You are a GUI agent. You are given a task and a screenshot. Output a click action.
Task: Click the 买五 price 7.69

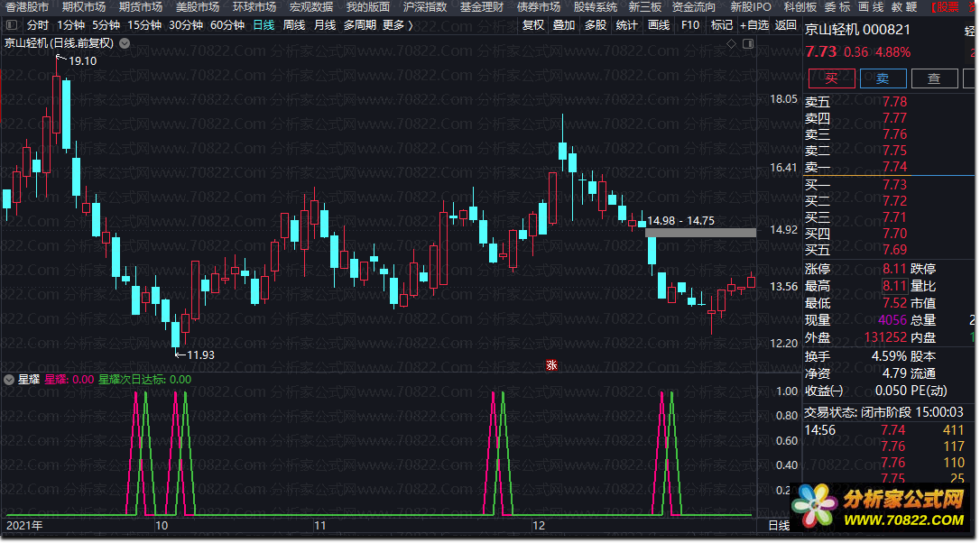point(894,250)
